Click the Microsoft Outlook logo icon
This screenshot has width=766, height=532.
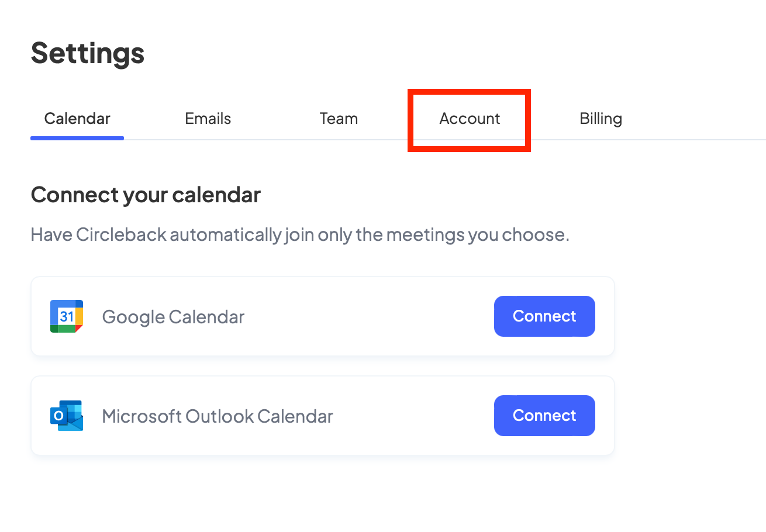point(67,416)
